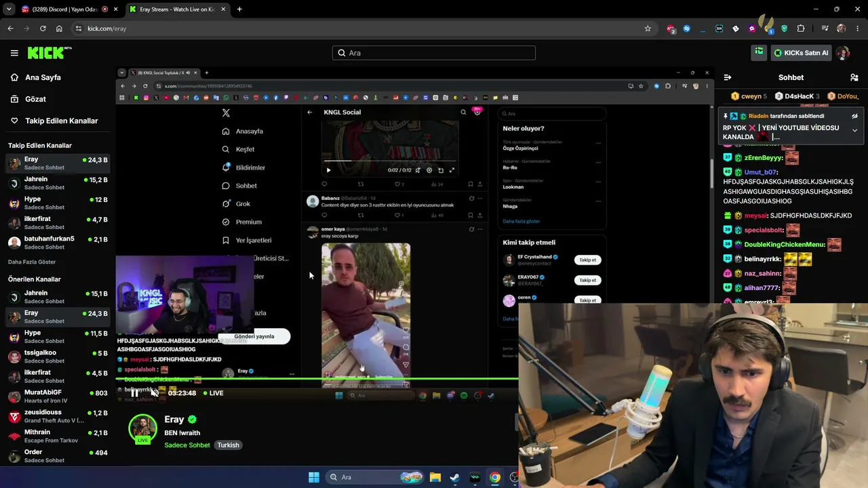Open the Chrome three-dot menu

coord(858,28)
